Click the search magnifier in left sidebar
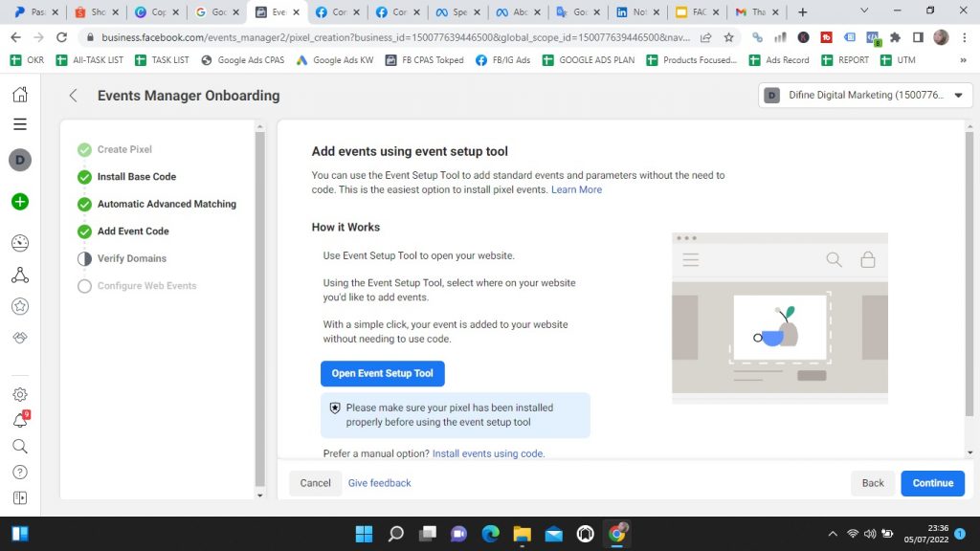 tap(19, 446)
